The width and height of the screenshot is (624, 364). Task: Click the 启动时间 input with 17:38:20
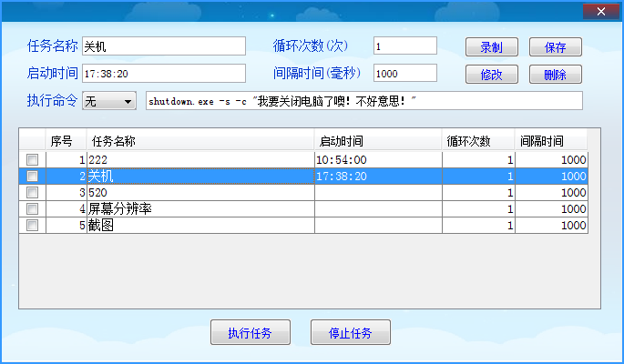pos(164,74)
